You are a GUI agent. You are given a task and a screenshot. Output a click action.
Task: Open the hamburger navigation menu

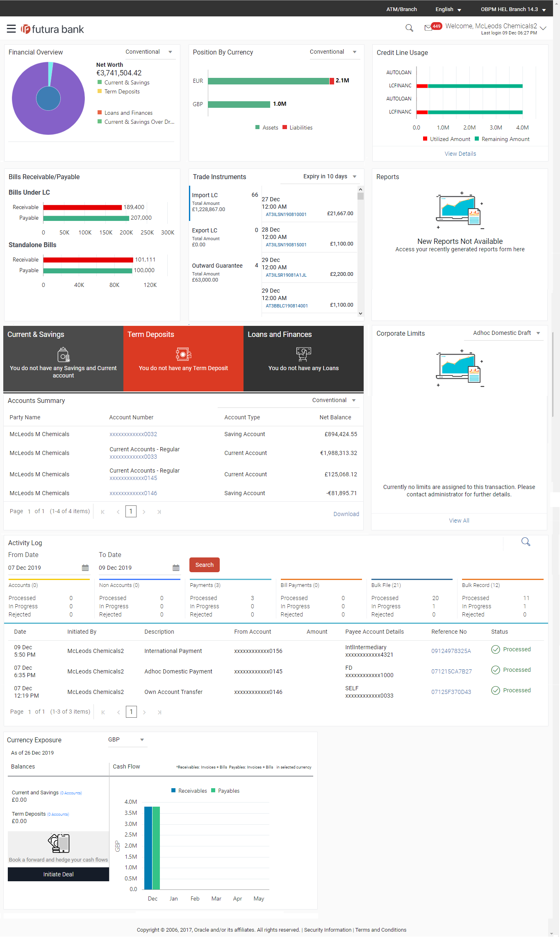(x=11, y=29)
